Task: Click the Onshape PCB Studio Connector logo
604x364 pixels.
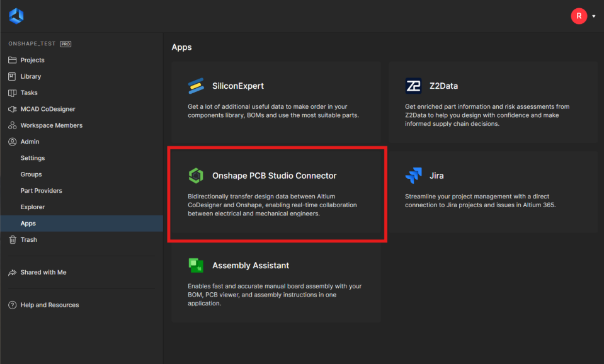Action: (196, 176)
